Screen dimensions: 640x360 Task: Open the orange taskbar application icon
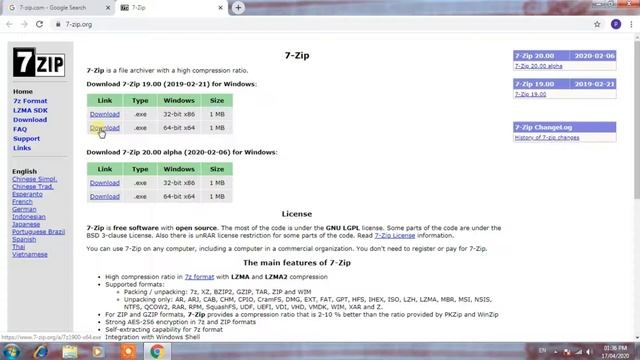(128, 351)
